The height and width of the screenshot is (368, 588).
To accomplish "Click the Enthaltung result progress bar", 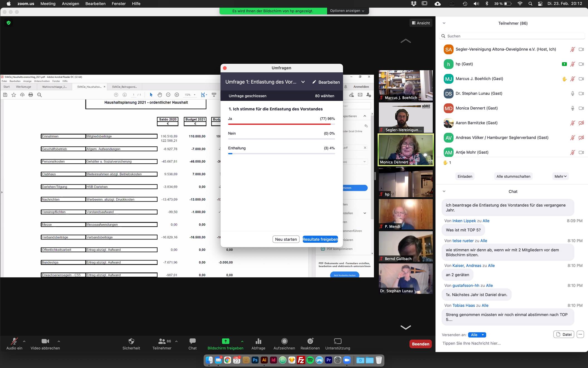I will 281,154.
